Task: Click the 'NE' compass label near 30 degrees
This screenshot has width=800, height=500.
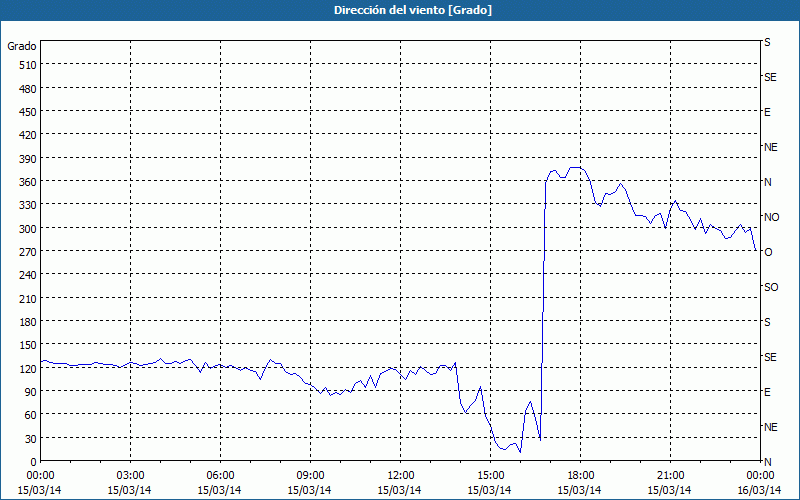Action: click(770, 427)
